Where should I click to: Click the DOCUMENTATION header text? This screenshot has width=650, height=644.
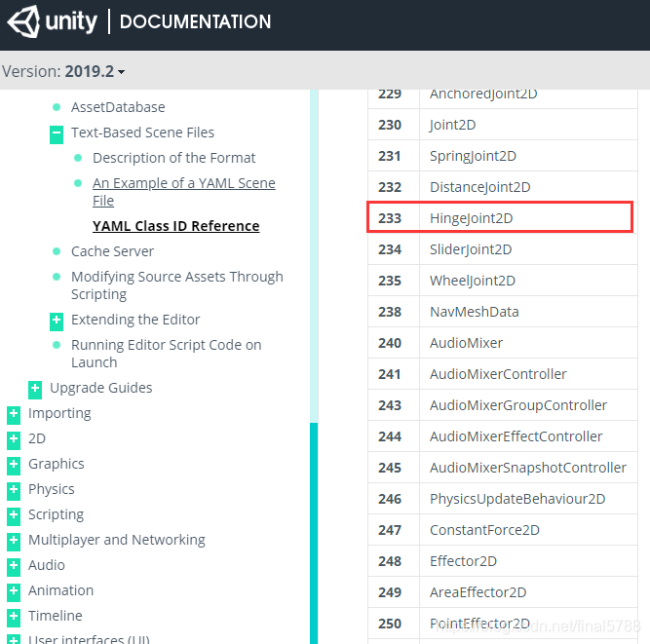195,21
